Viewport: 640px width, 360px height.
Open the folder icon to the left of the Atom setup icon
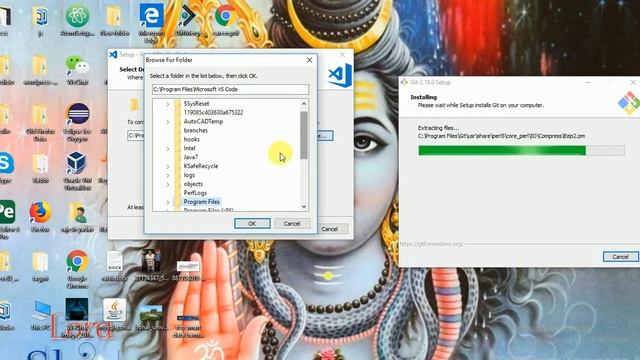pos(40,17)
